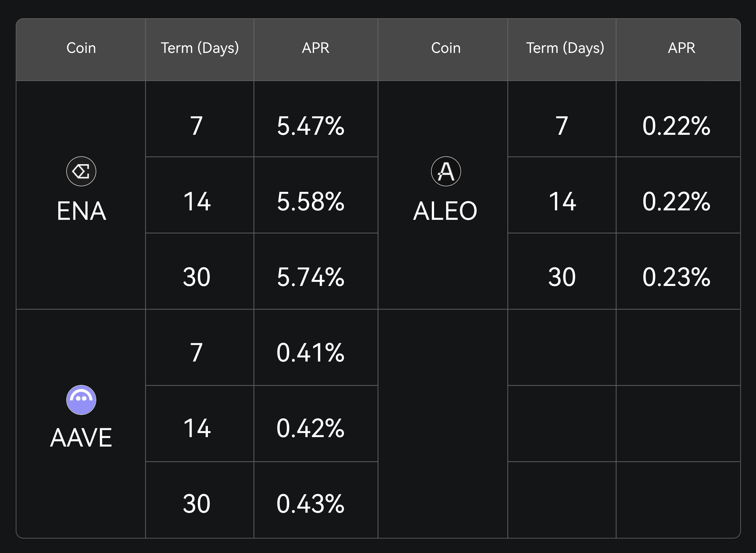Click the ALEO coin logo icon
This screenshot has height=553, width=756.
point(446,171)
